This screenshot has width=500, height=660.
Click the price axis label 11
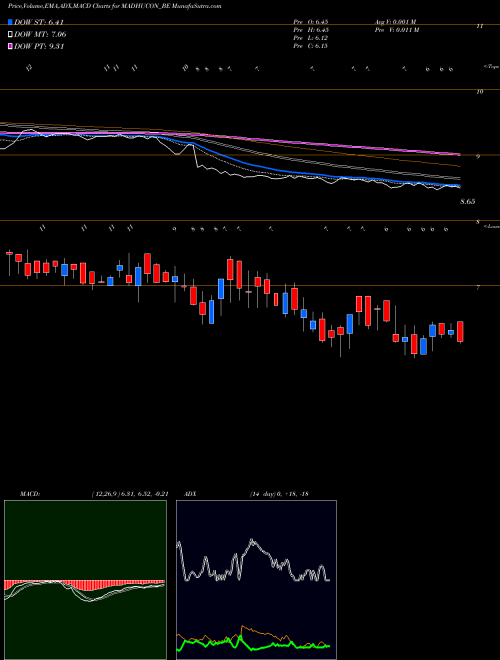point(479,26)
